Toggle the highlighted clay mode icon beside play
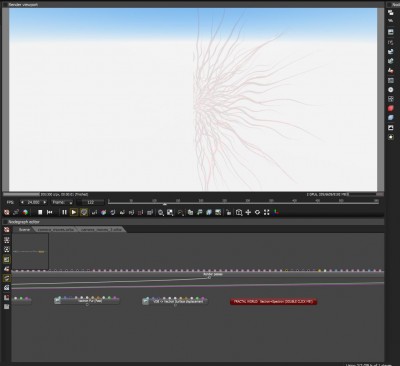Image resolution: width=400 pixels, height=366 pixels. pyautogui.click(x=84, y=212)
